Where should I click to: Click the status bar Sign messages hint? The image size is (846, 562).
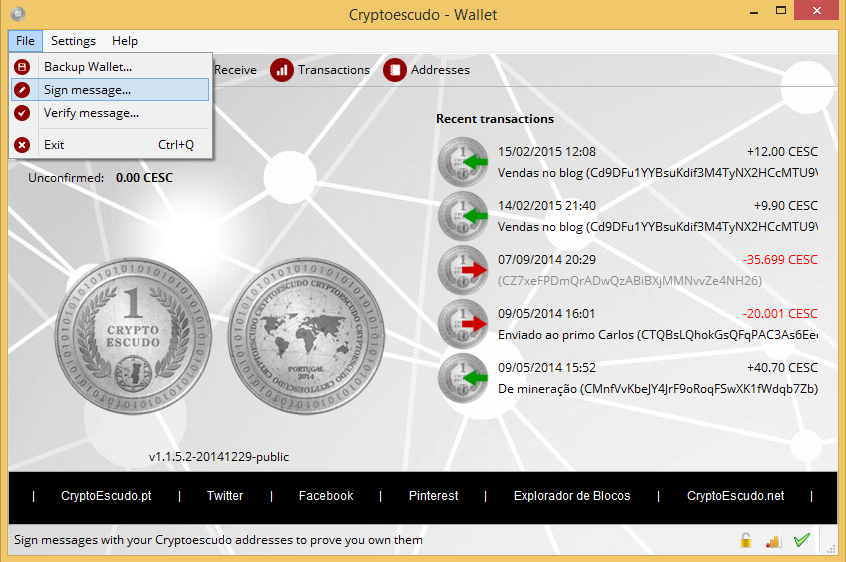[x=218, y=540]
